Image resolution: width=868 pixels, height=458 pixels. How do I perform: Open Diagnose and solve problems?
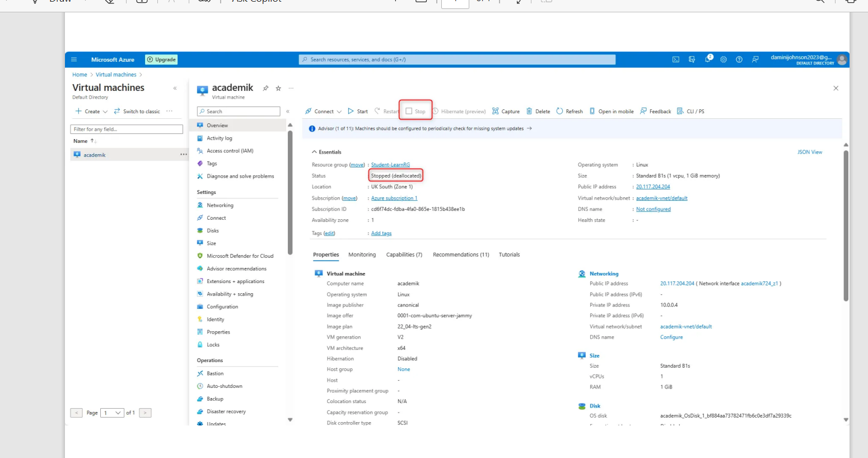pyautogui.click(x=240, y=176)
